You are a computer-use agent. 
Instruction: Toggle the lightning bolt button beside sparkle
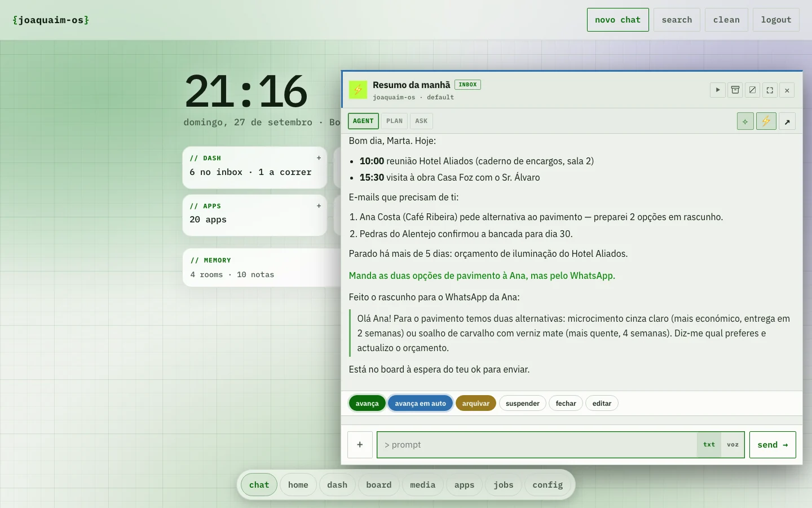(766, 121)
